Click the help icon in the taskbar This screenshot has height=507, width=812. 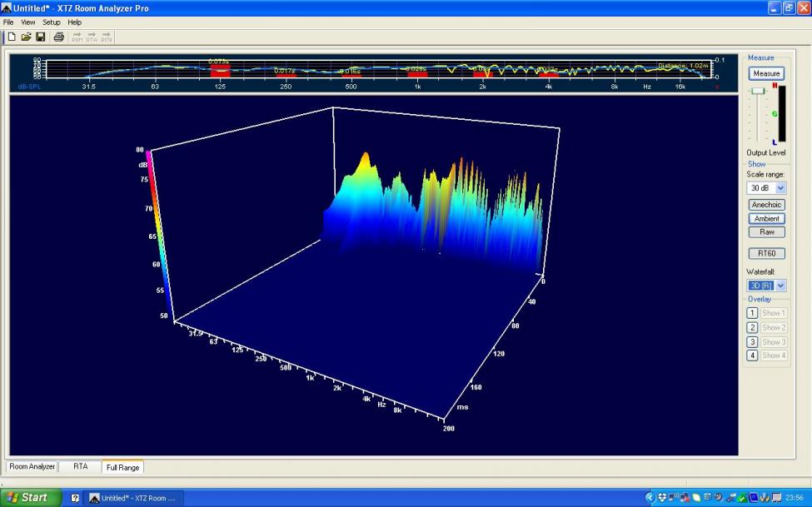(x=75, y=498)
